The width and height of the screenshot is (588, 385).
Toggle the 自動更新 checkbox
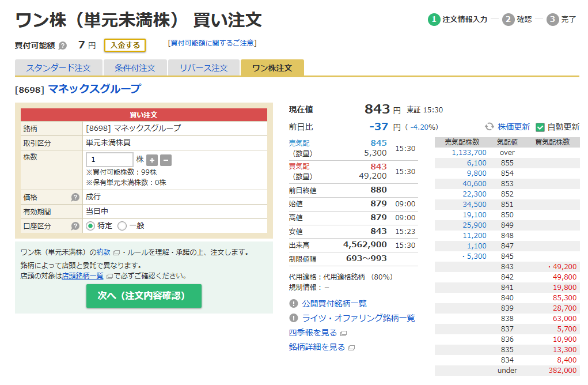pos(540,127)
